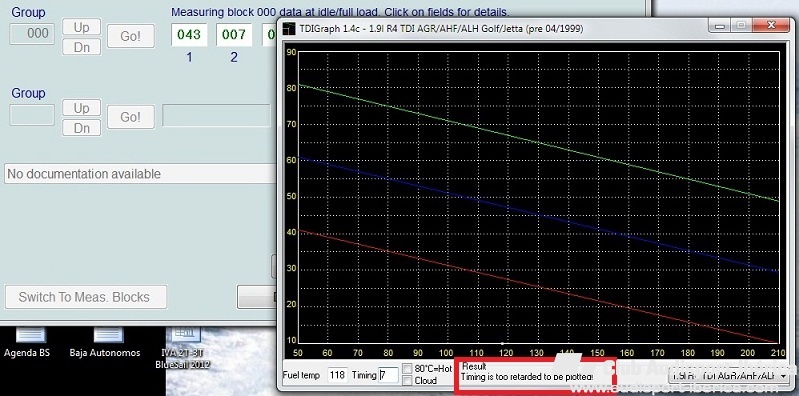
Task: Click the first group Dn button
Action: 82,47
